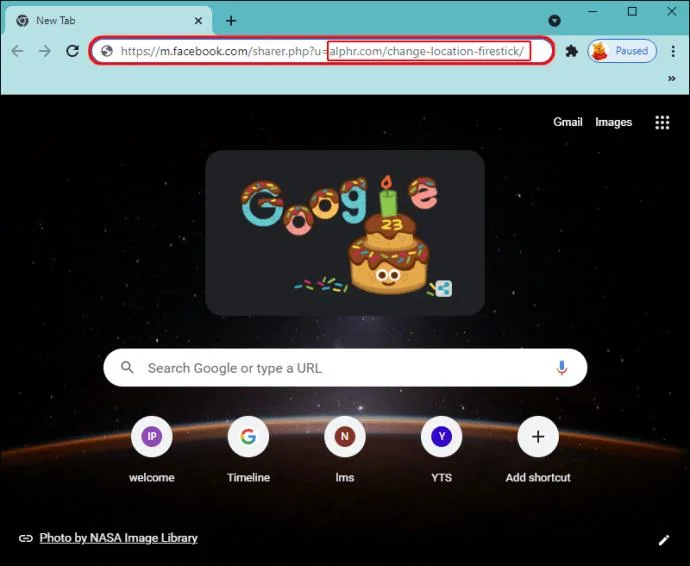The image size is (690, 566).
Task: Open the tab search dropdown arrow
Action: coord(554,21)
